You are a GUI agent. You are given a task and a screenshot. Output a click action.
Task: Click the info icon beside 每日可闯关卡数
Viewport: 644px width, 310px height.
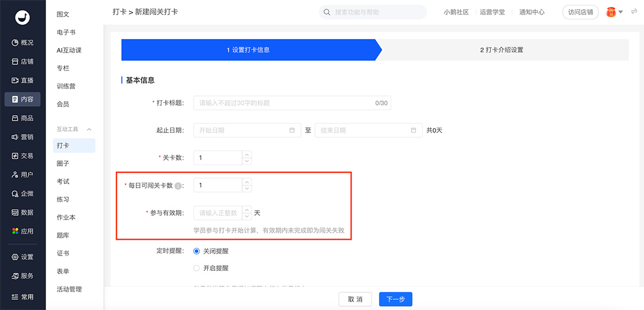pos(178,186)
